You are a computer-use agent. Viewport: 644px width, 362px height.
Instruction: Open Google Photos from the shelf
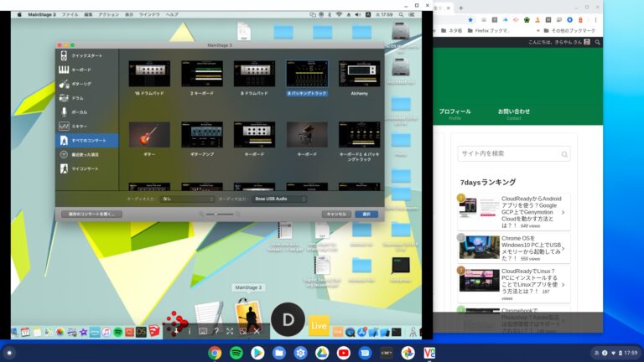(408, 353)
